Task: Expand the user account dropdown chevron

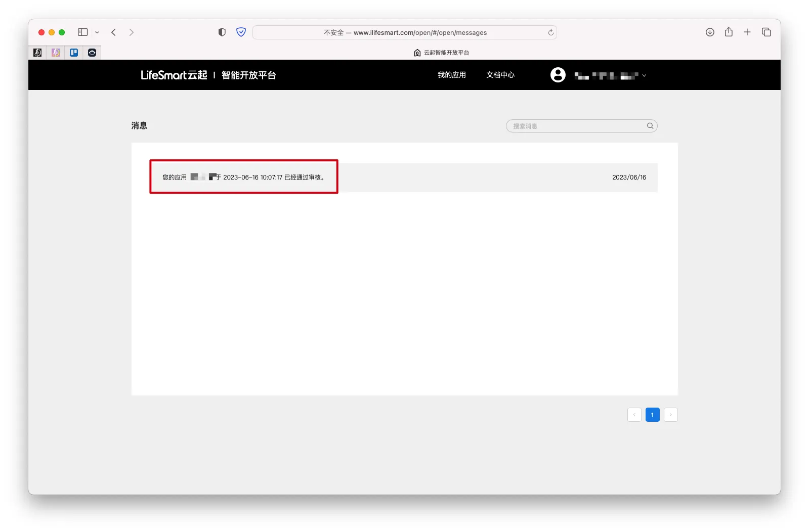Action: (644, 76)
